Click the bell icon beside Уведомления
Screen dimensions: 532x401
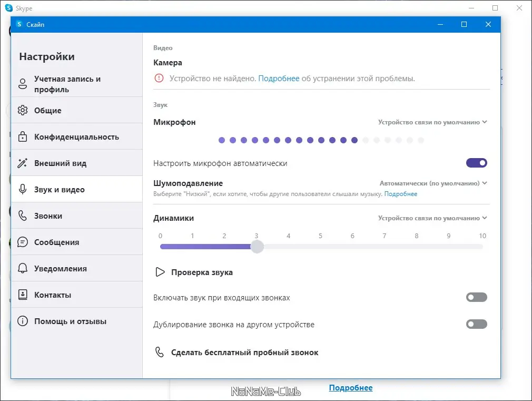(23, 268)
